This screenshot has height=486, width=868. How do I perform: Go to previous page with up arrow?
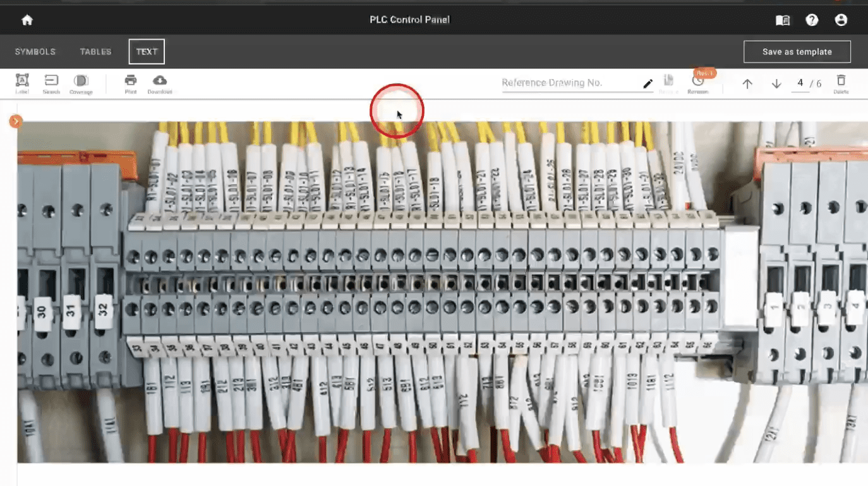(747, 83)
